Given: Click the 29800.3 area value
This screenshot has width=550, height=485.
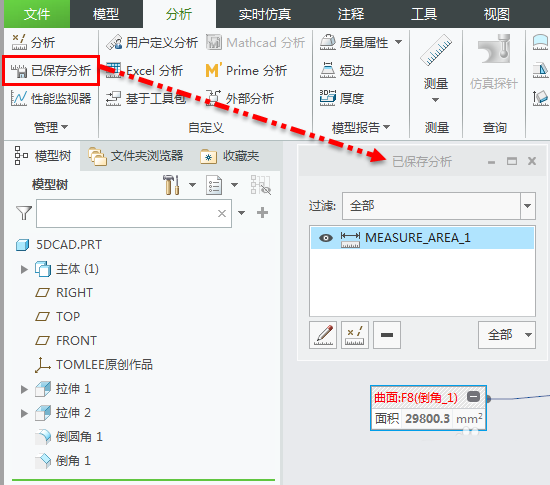Looking at the screenshot, I should click(x=427, y=419).
